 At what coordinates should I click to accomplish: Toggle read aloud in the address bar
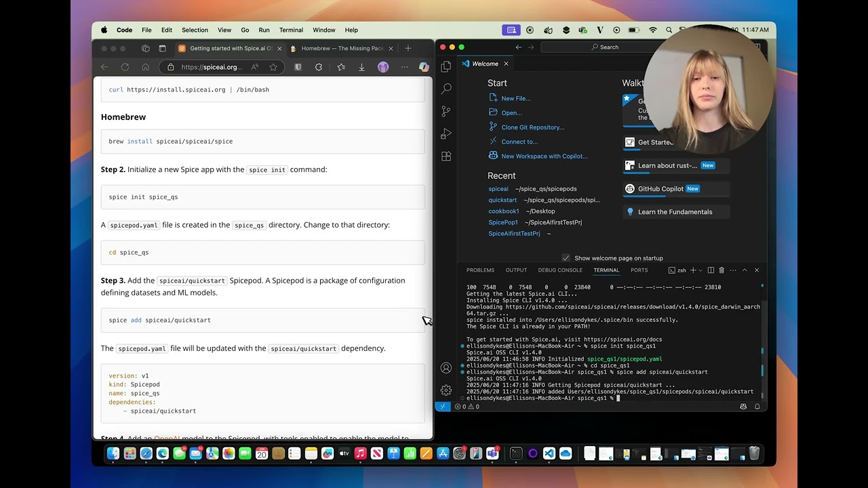pos(255,67)
